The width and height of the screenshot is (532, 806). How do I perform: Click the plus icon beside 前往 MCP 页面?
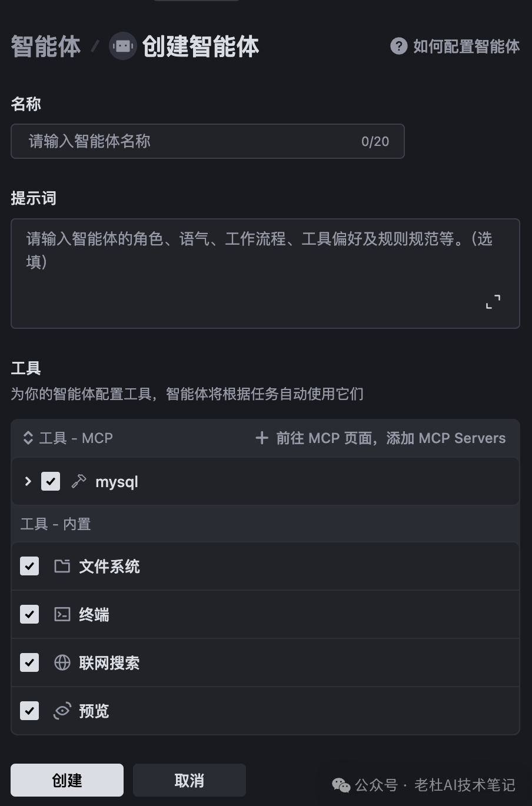click(262, 438)
